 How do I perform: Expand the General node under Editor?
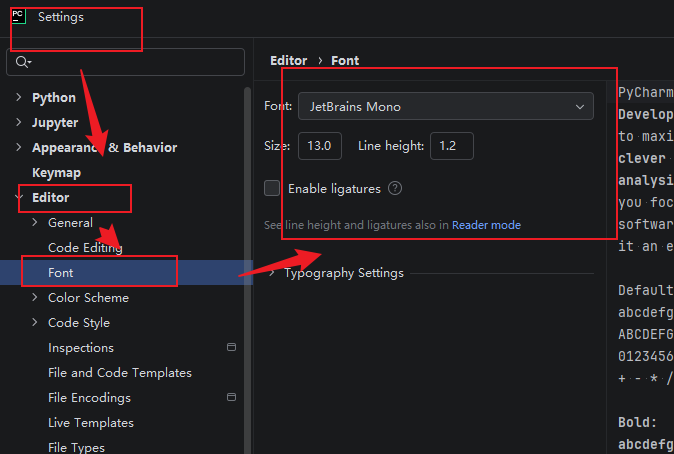(35, 222)
